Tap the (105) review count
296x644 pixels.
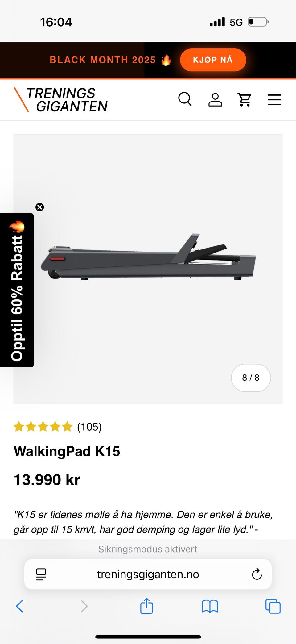click(89, 427)
